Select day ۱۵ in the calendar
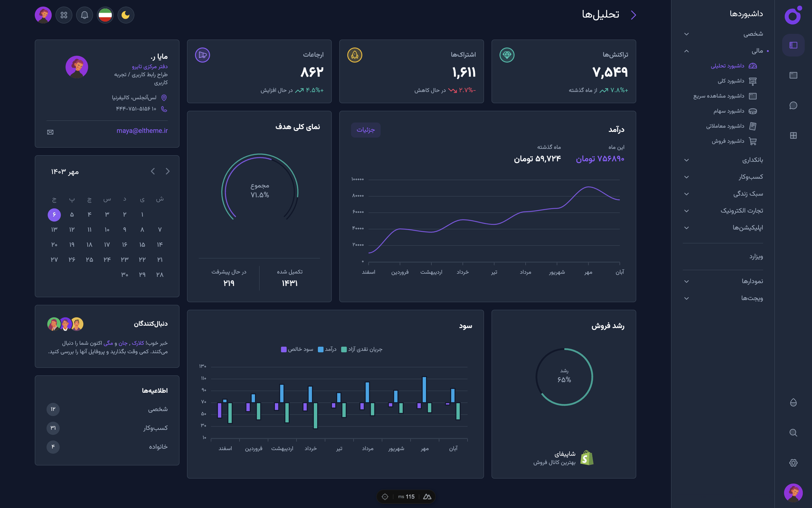This screenshot has height=508, width=812. (x=142, y=245)
